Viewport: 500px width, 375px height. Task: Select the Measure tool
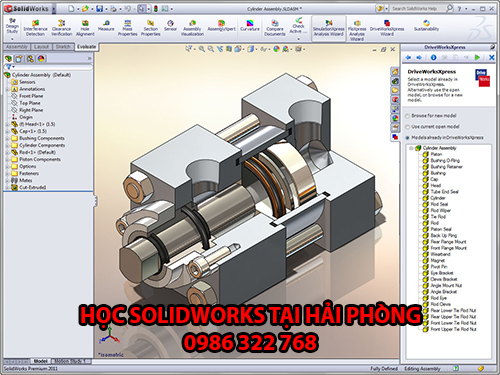pyautogui.click(x=106, y=25)
